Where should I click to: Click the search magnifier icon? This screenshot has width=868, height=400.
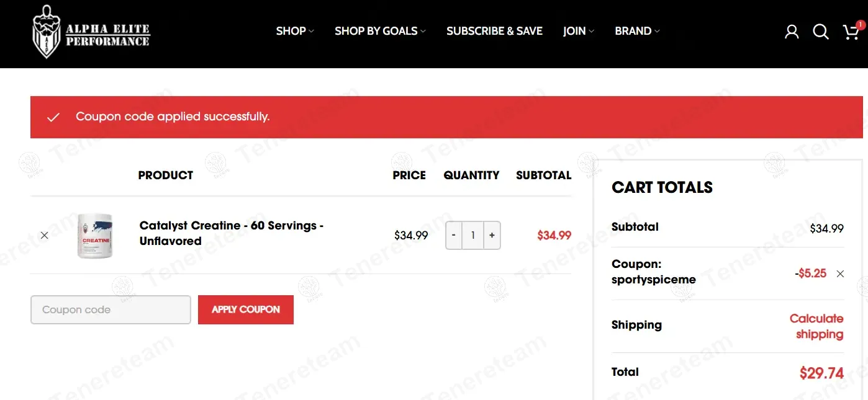pyautogui.click(x=821, y=32)
